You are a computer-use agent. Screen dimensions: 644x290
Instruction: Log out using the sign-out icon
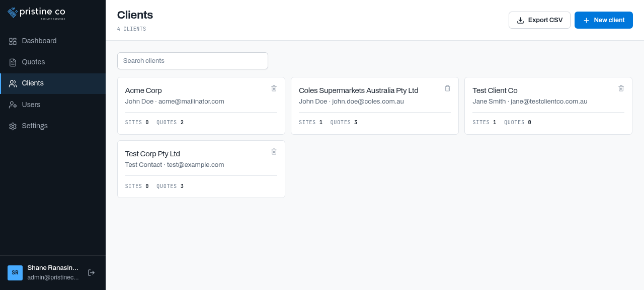[91, 272]
